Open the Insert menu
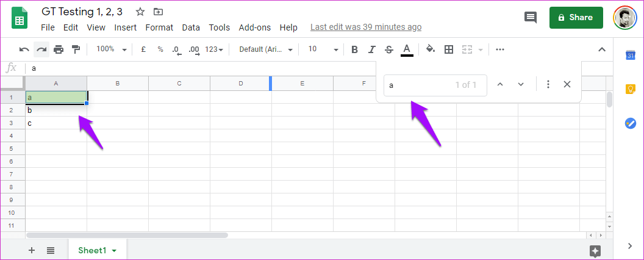Screen dimensions: 644x260 [x=125, y=27]
